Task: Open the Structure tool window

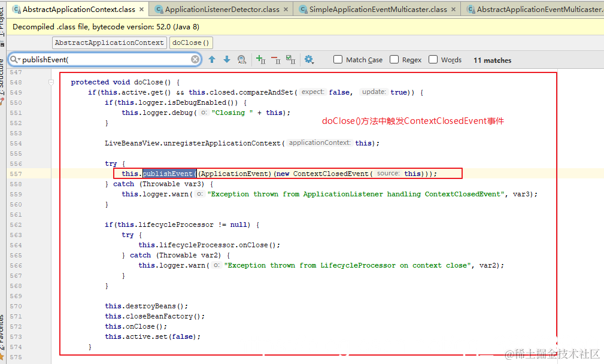Action: point(2,77)
